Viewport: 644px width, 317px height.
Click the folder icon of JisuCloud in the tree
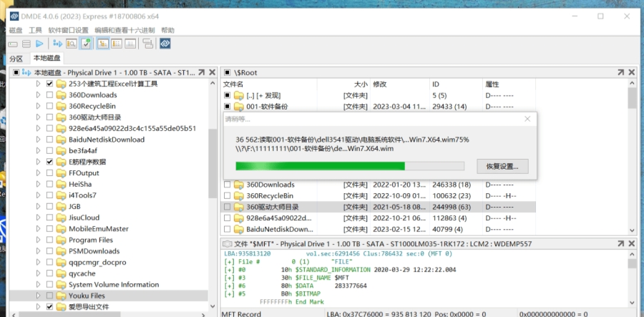pos(62,218)
